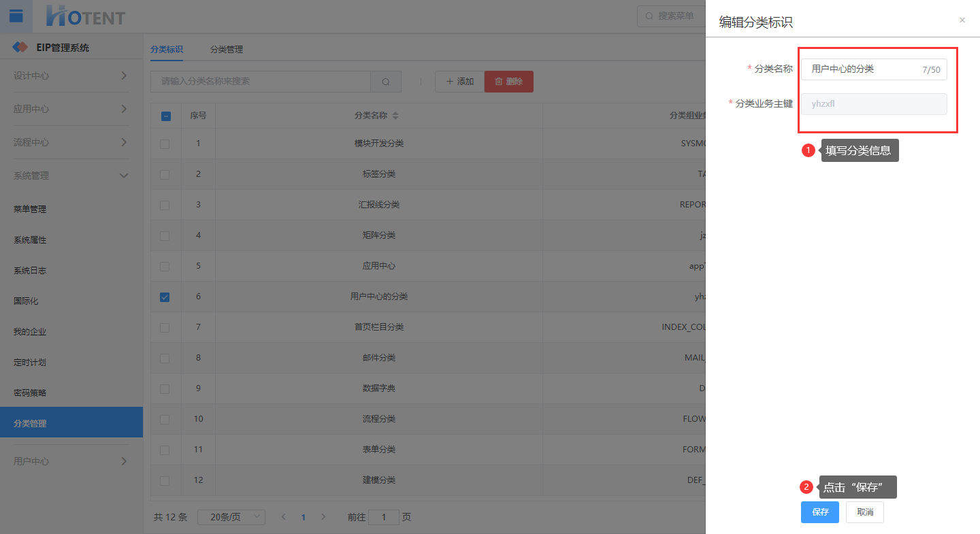Check the row for 数据字典
The image size is (980, 534).
[165, 389]
